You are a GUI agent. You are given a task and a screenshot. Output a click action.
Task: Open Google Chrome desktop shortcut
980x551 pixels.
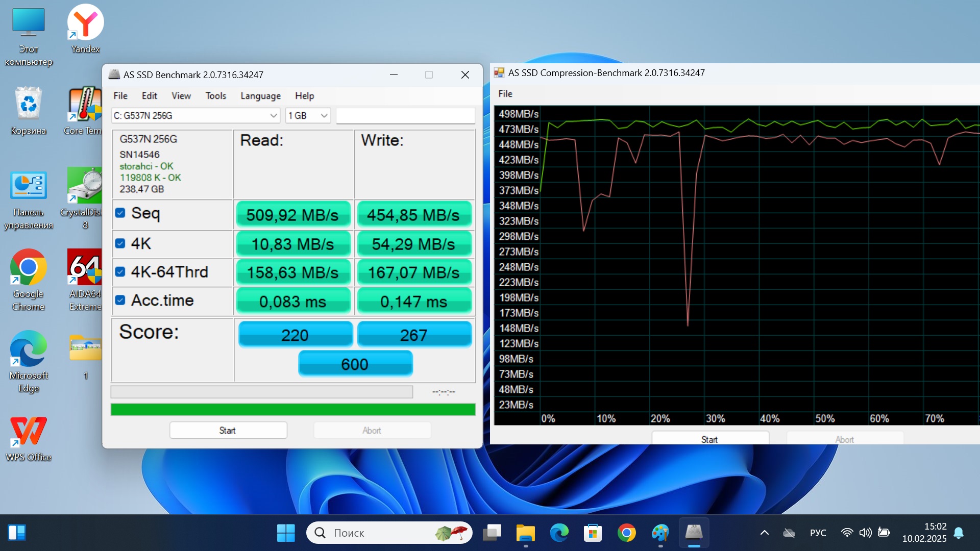coord(29,280)
